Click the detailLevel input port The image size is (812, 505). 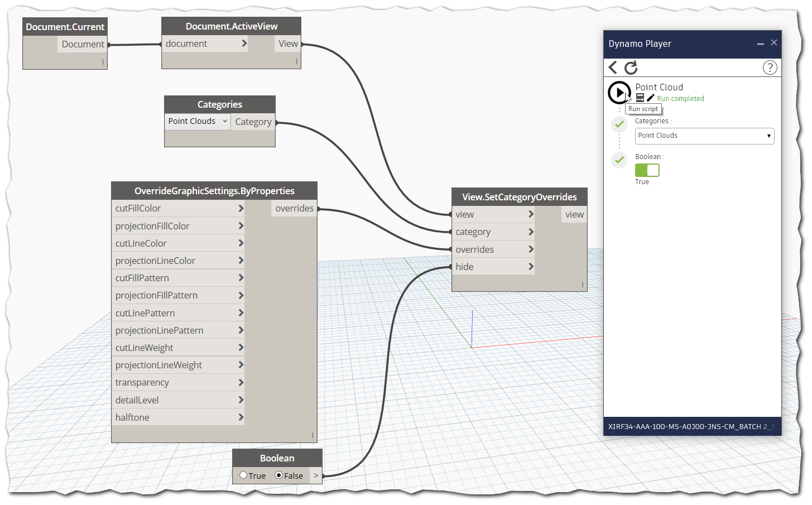tap(179, 400)
